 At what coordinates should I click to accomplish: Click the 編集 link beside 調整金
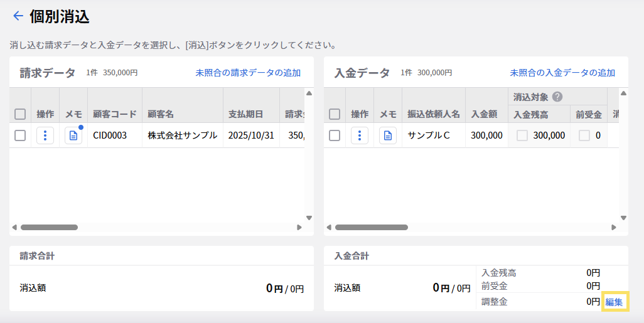(614, 302)
